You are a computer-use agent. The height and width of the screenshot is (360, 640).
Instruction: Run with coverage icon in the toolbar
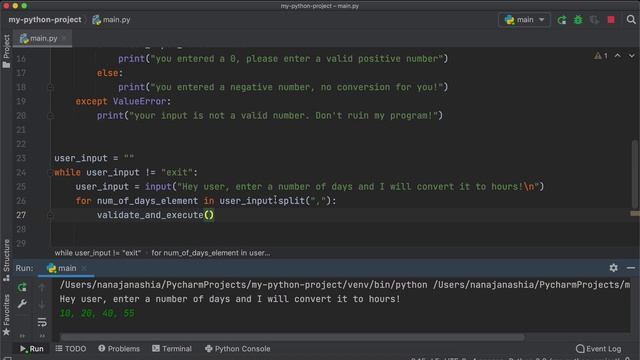point(594,20)
